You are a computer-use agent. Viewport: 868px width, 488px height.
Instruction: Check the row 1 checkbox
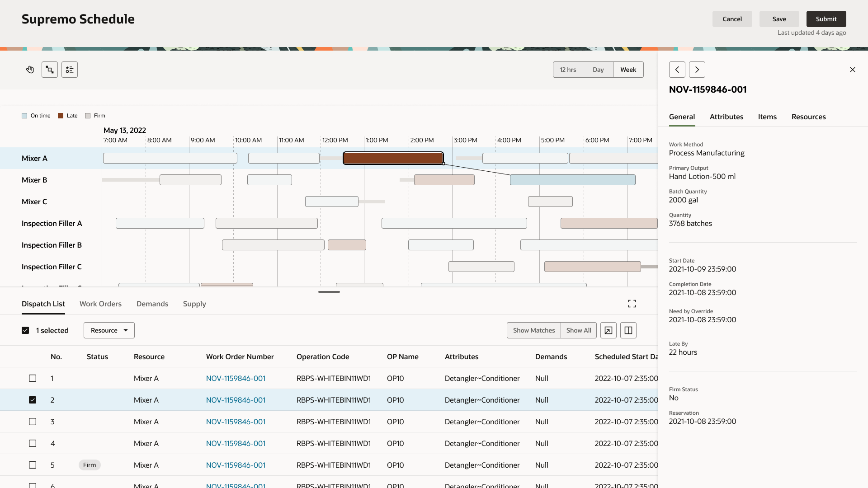point(33,378)
